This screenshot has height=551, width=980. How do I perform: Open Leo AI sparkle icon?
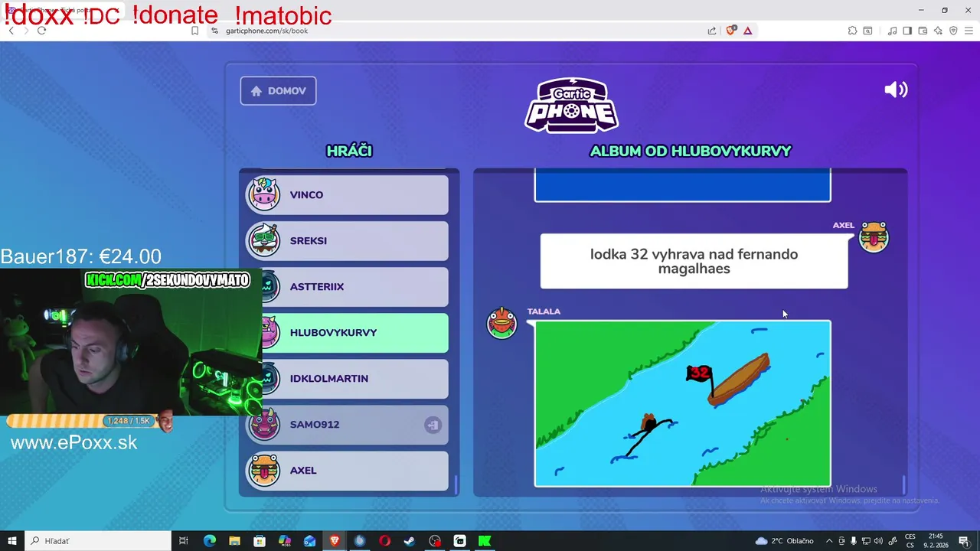pos(938,31)
